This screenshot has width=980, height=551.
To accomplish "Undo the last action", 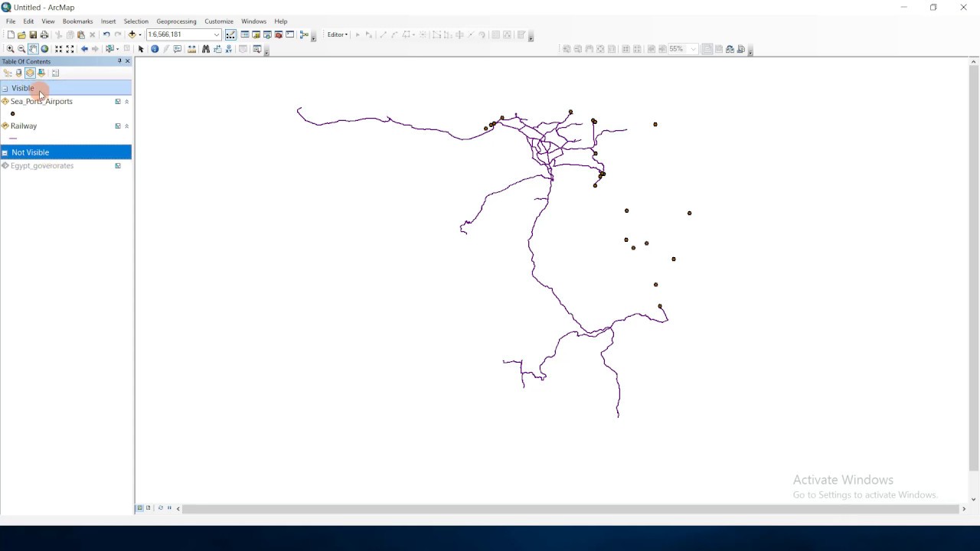I will point(106,34).
